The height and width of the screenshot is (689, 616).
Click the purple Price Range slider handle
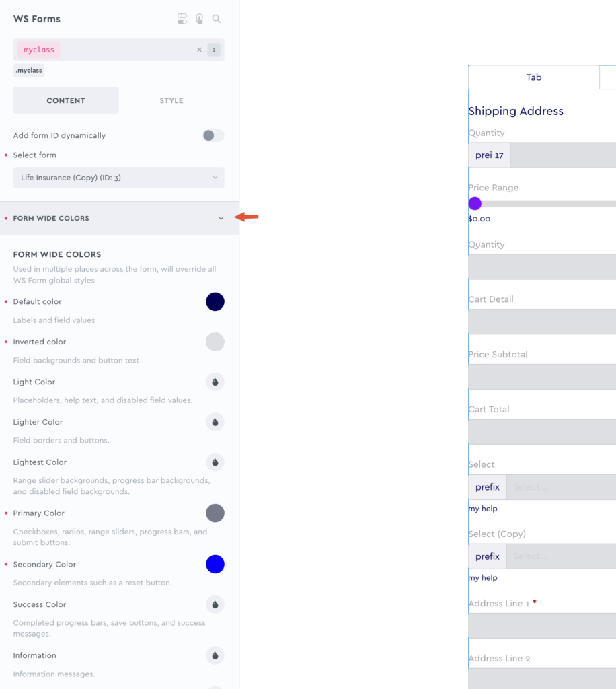coord(475,203)
